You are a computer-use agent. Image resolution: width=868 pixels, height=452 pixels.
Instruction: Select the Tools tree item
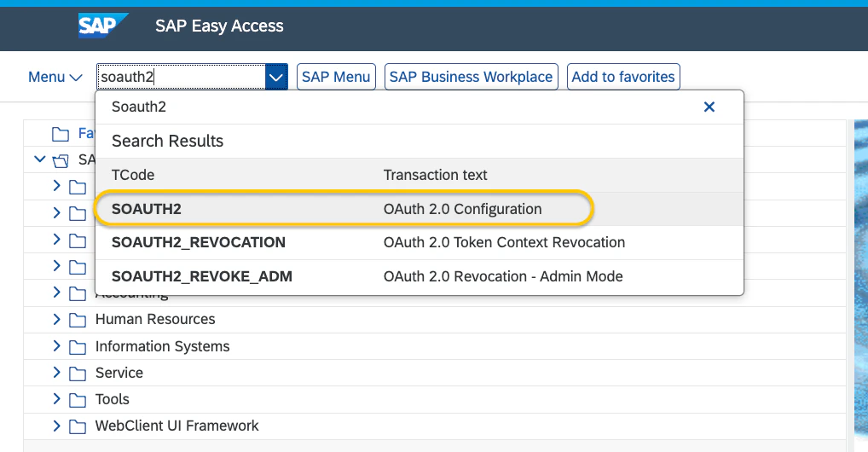pyautogui.click(x=113, y=399)
